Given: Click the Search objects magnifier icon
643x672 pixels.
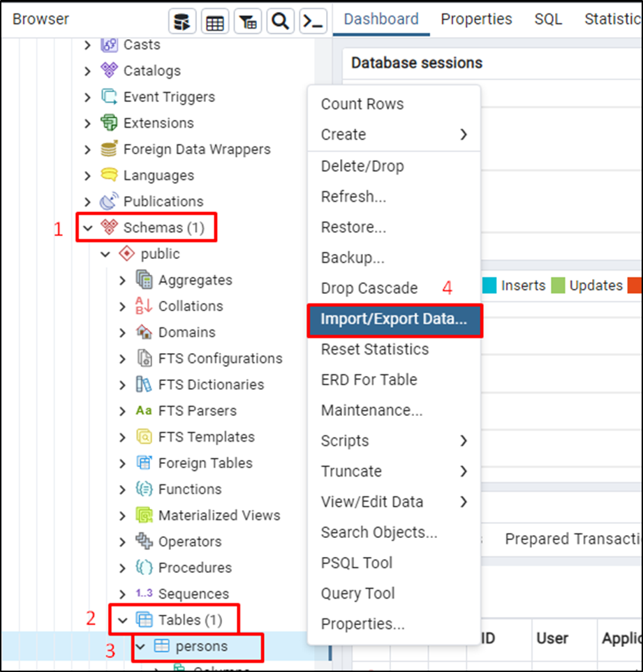Looking at the screenshot, I should [x=280, y=20].
